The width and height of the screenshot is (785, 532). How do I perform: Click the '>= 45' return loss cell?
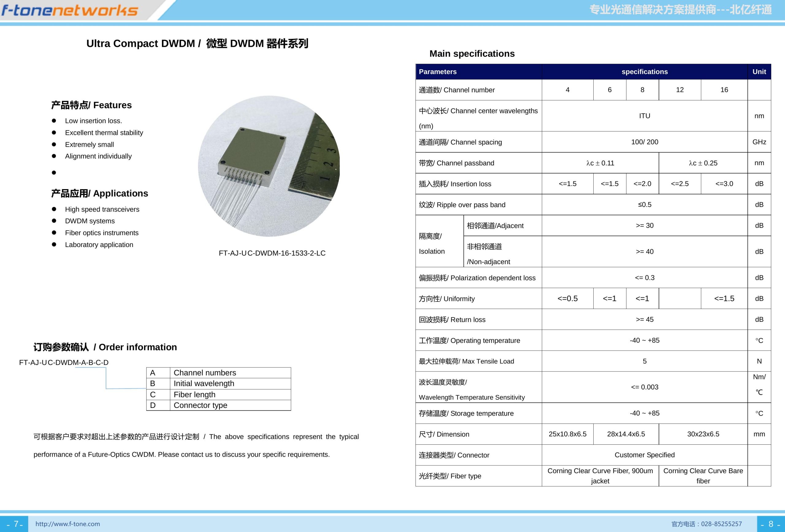point(645,319)
